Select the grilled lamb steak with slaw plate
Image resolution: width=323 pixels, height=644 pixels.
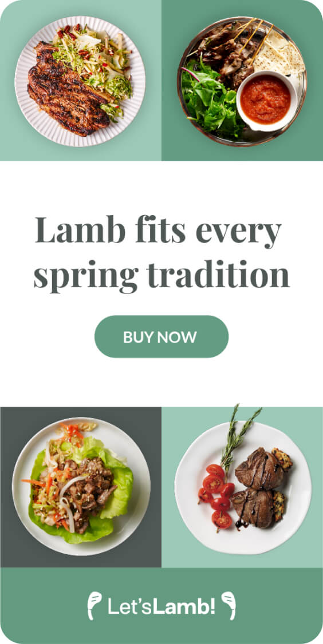(x=80, y=81)
